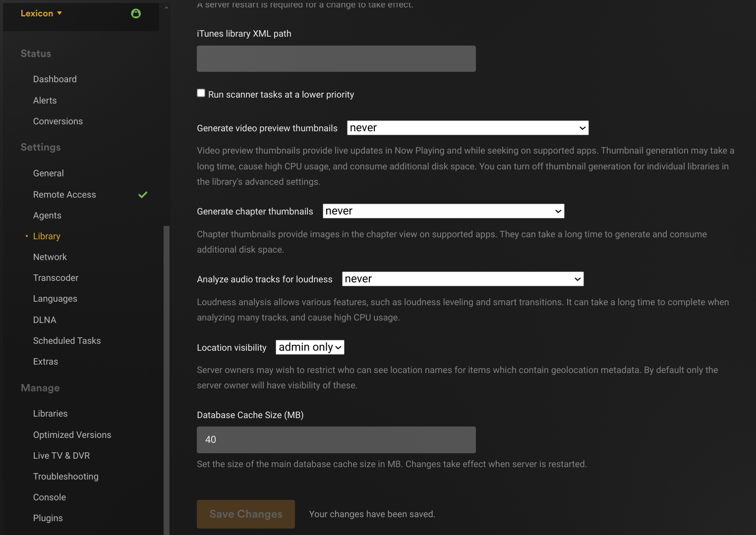Click the green checkmark beside Remote Access
This screenshot has width=756, height=535.
point(143,195)
